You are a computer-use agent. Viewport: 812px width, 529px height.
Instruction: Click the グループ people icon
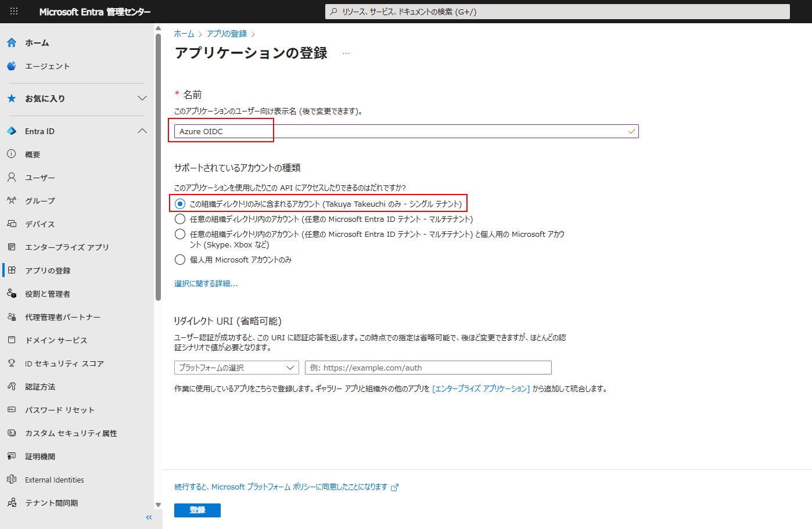point(12,200)
